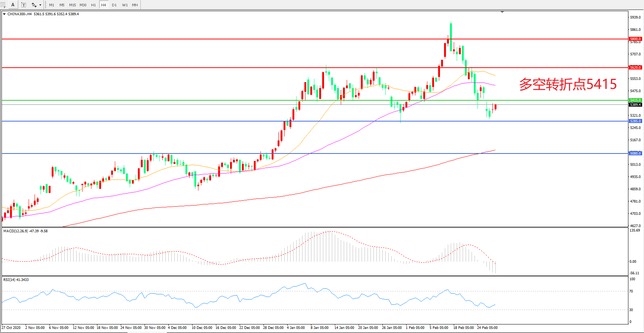Switch to M1 timeframe
The height and width of the screenshot is (333, 644).
coord(52,5)
